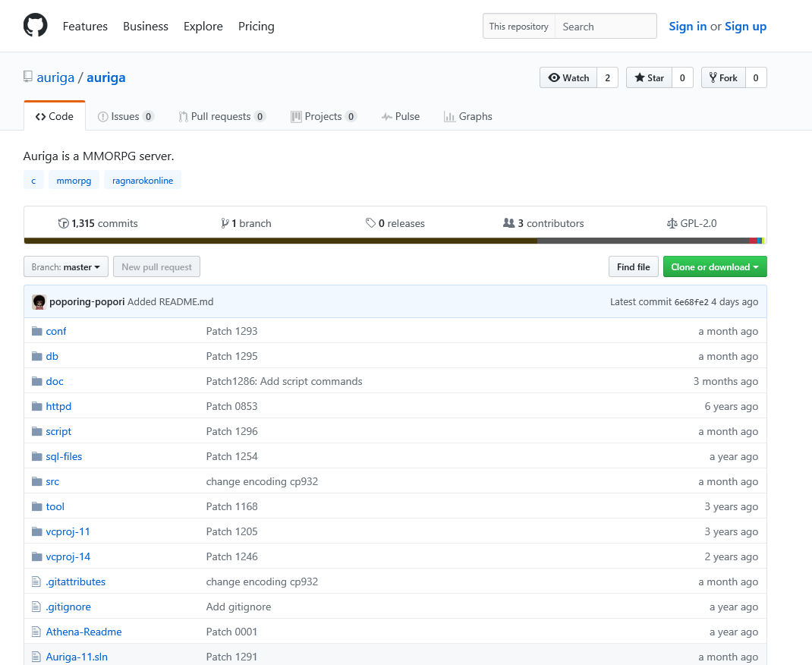Click the people icon beside 3 contributors

coord(509,222)
